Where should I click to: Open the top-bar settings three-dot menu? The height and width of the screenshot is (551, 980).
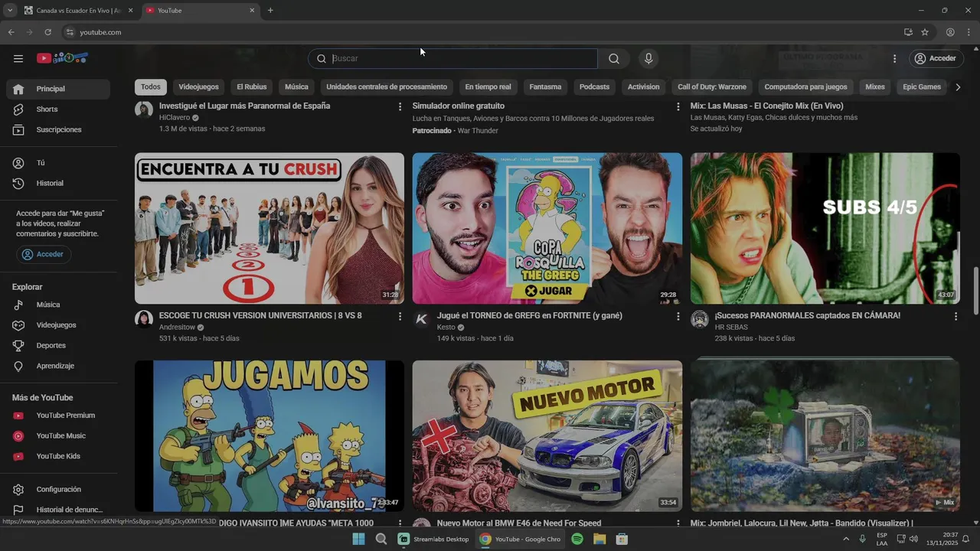pyautogui.click(x=894, y=59)
